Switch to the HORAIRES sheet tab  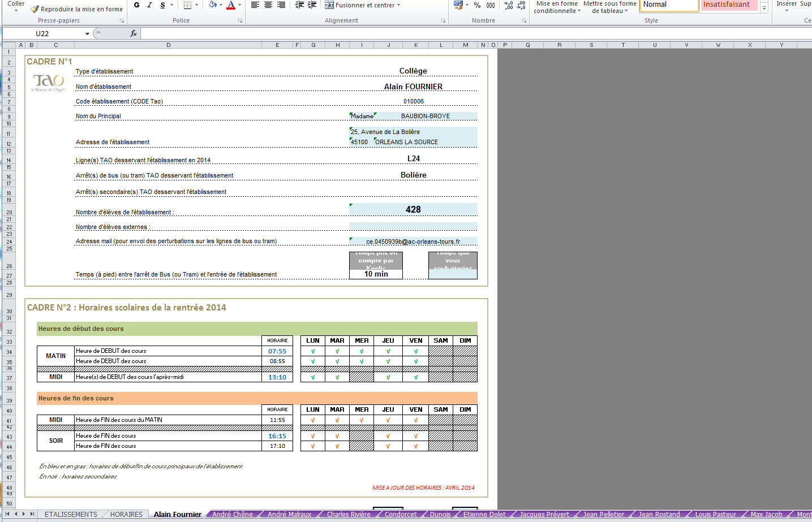coord(126,514)
